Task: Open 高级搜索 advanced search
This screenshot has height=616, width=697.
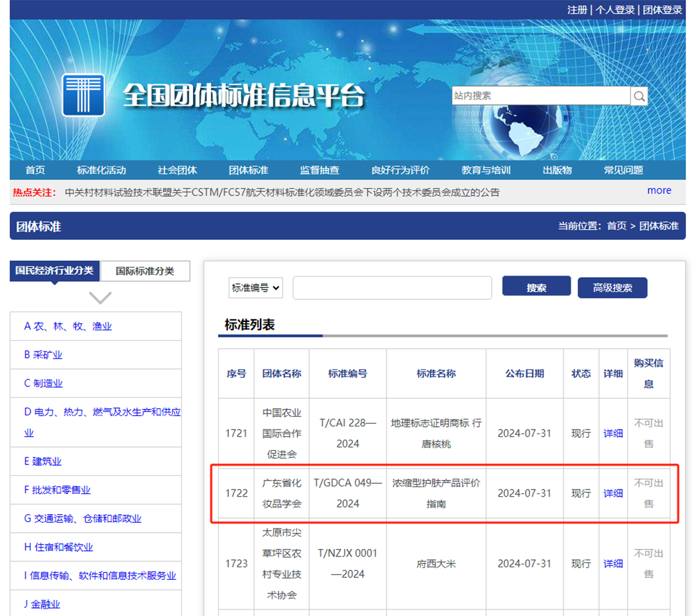Action: pos(612,288)
